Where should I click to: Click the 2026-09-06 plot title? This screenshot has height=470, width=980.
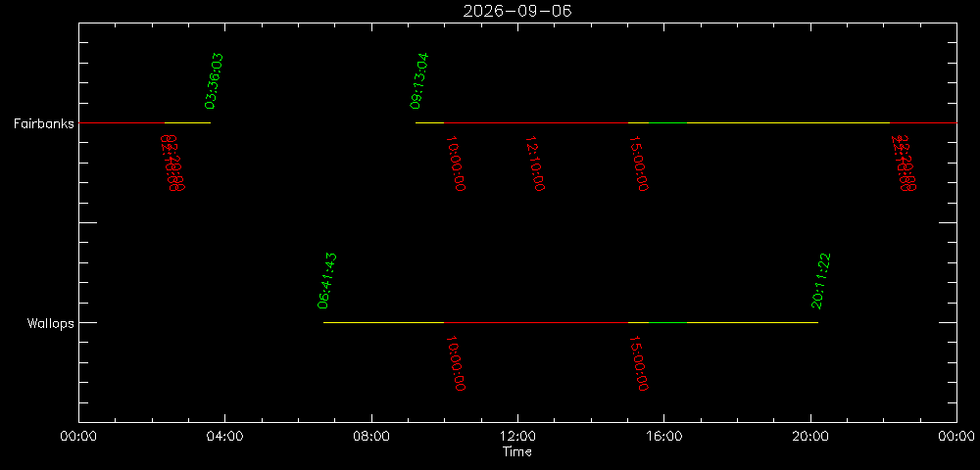(x=516, y=11)
